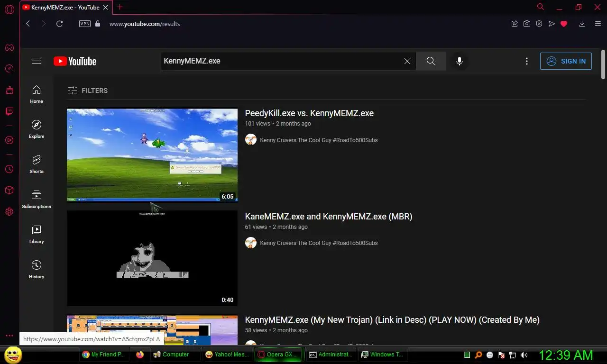Image resolution: width=607 pixels, height=364 pixels.
Task: Open GX Corner gamepad icon in sidebar
Action: point(9,47)
